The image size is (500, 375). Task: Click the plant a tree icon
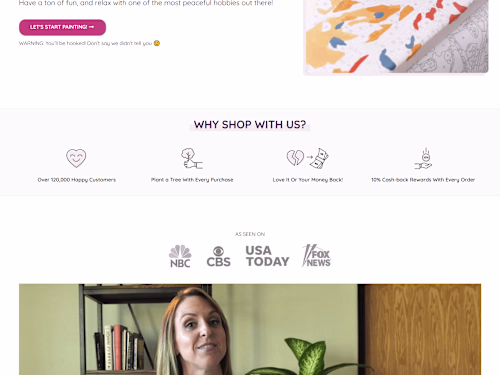[192, 158]
